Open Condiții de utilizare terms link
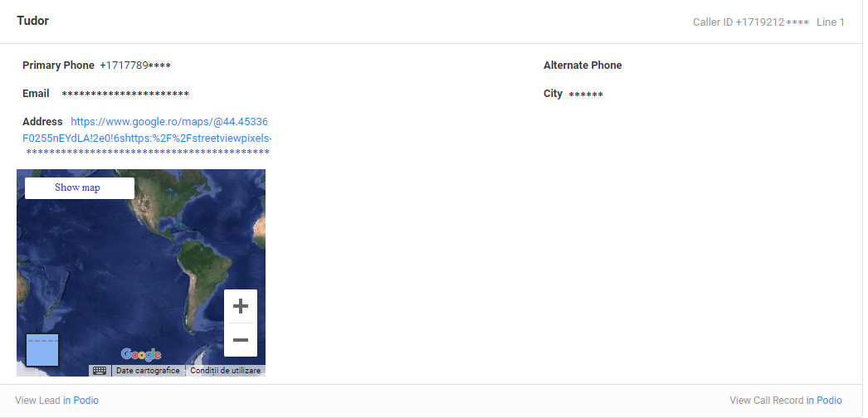The height and width of the screenshot is (418, 868). (x=226, y=371)
